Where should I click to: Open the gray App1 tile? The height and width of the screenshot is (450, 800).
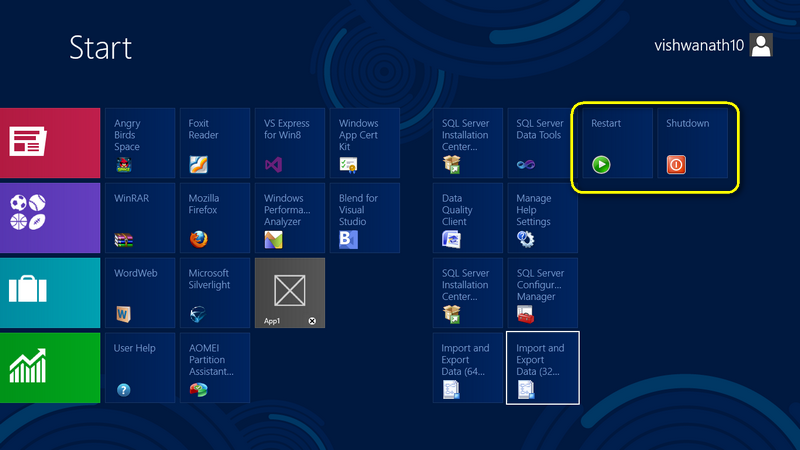click(x=290, y=293)
